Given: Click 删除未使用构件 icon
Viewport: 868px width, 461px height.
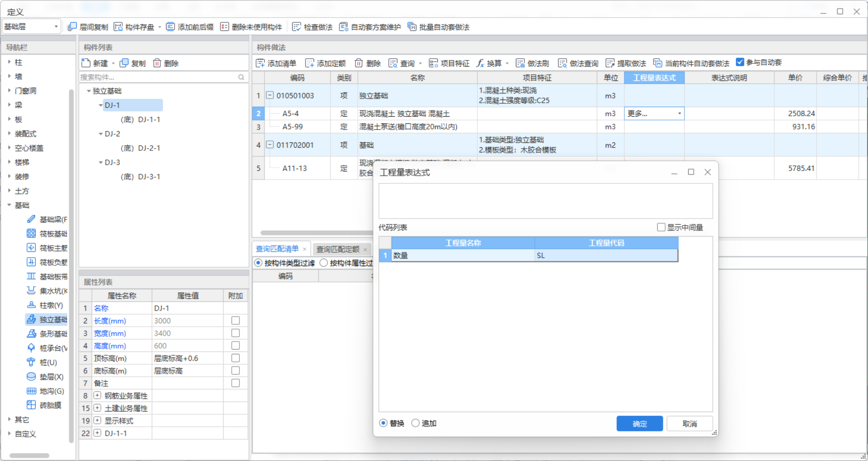Looking at the screenshot, I should (225, 27).
